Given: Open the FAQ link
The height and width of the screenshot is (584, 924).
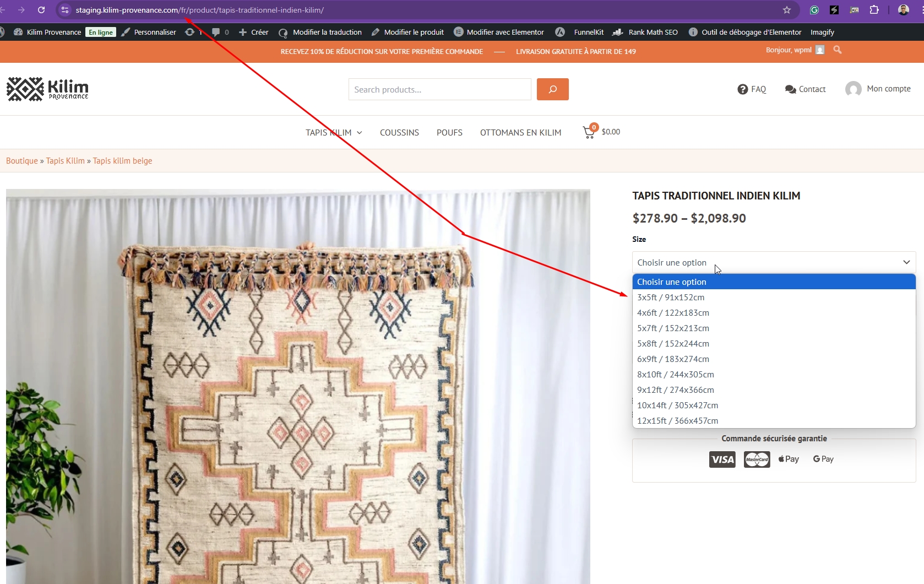Looking at the screenshot, I should pyautogui.click(x=752, y=89).
